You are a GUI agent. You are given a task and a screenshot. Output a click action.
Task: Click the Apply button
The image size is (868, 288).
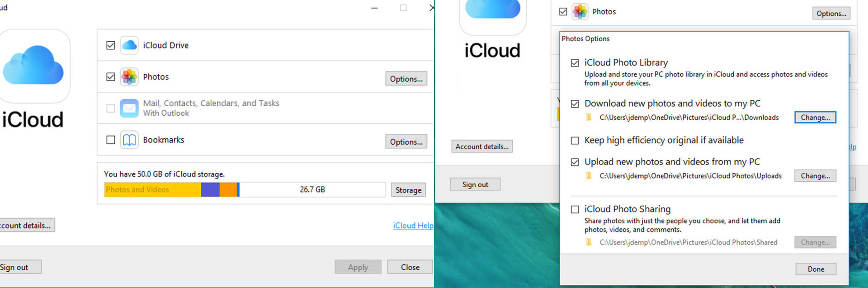(358, 267)
